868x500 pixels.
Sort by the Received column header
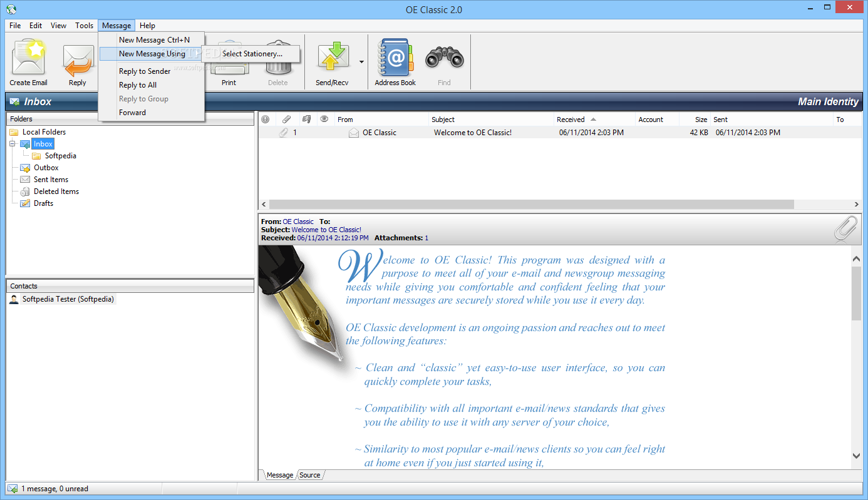tap(594, 120)
